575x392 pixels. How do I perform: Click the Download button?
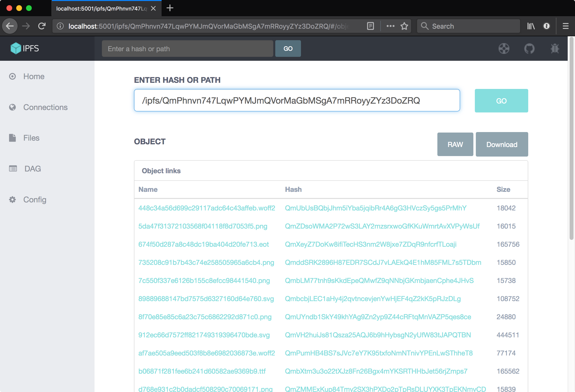(502, 144)
